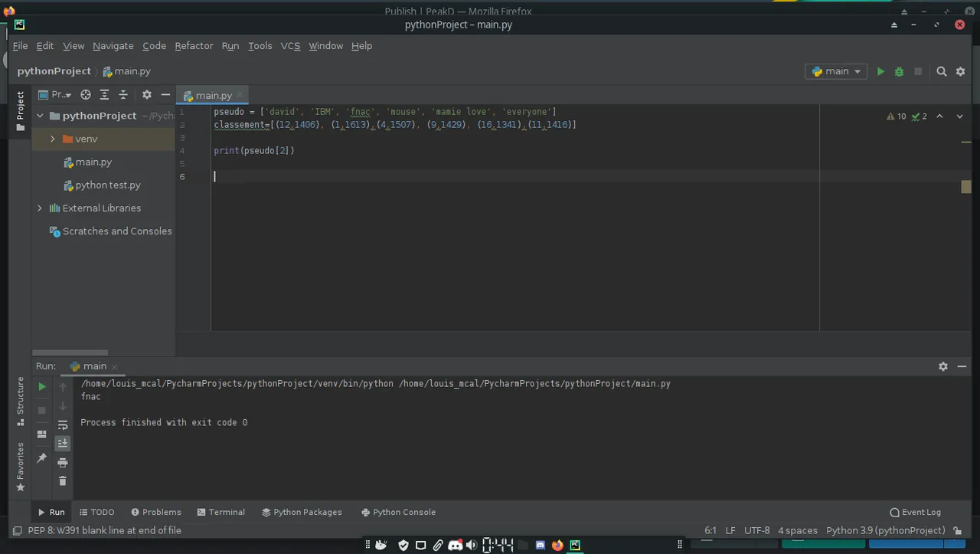Stop process in Run panel
This screenshot has width=980, height=554.
(x=42, y=411)
